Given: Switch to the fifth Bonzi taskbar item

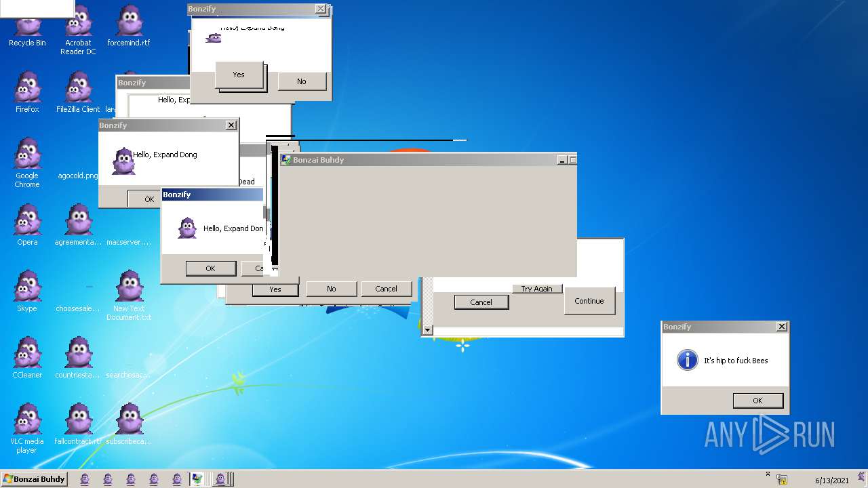Looking at the screenshot, I should click(x=177, y=479).
